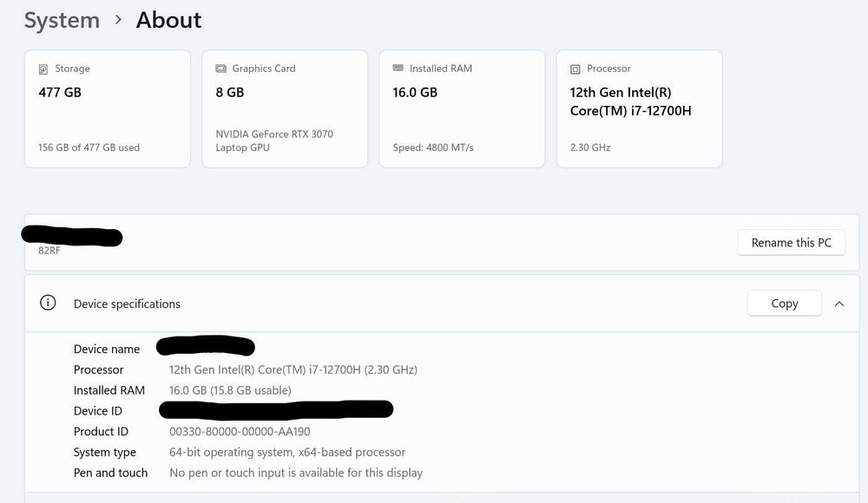Copy the device specifications
This screenshot has height=503, width=868.
pyautogui.click(x=784, y=304)
